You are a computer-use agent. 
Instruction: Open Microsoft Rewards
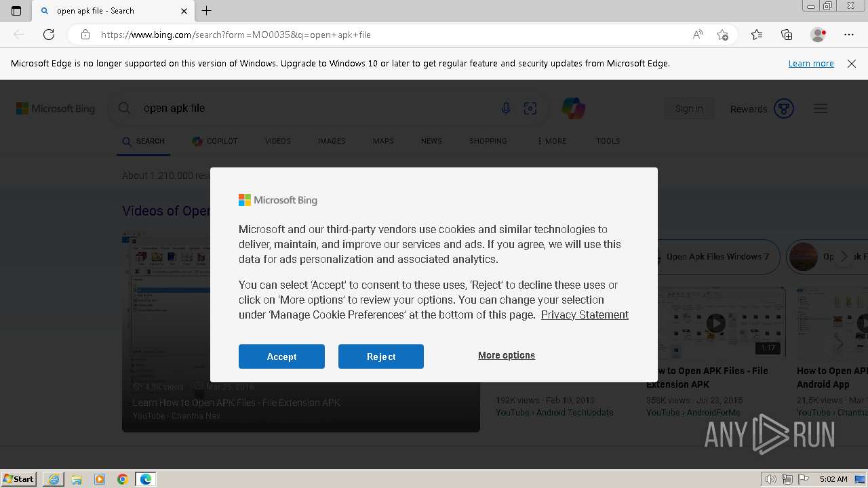(x=762, y=108)
